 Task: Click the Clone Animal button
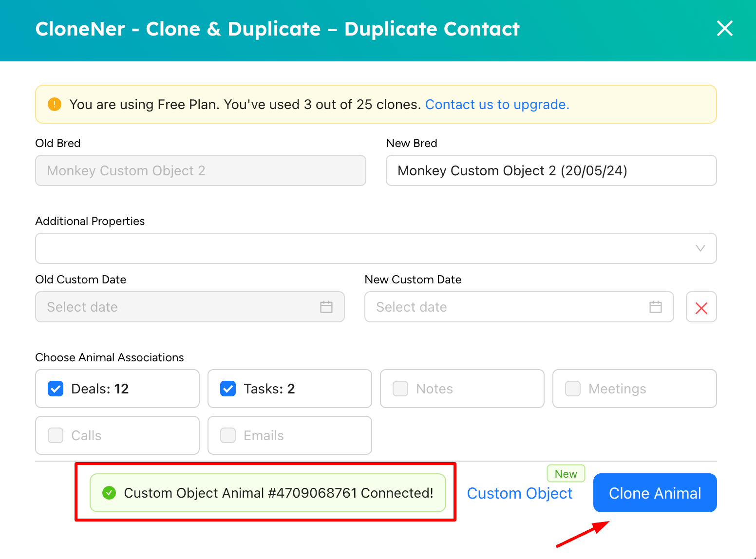[x=654, y=493]
